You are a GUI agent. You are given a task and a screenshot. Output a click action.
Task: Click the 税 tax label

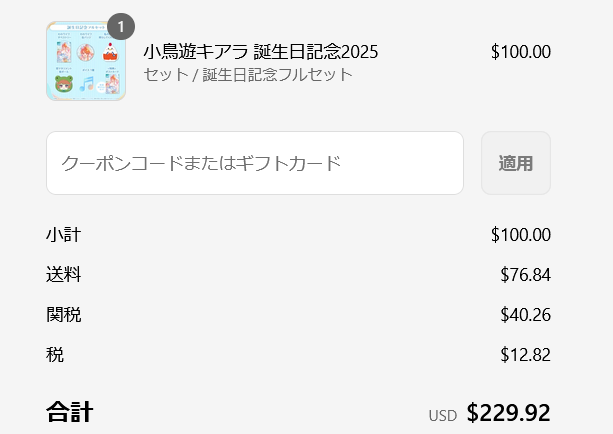tap(54, 355)
